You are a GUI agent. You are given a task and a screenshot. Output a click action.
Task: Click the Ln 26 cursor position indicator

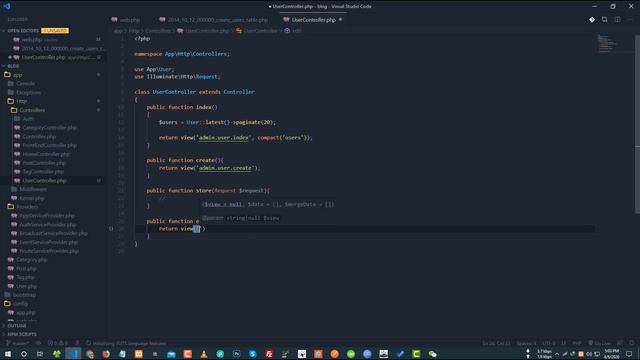[496, 343]
